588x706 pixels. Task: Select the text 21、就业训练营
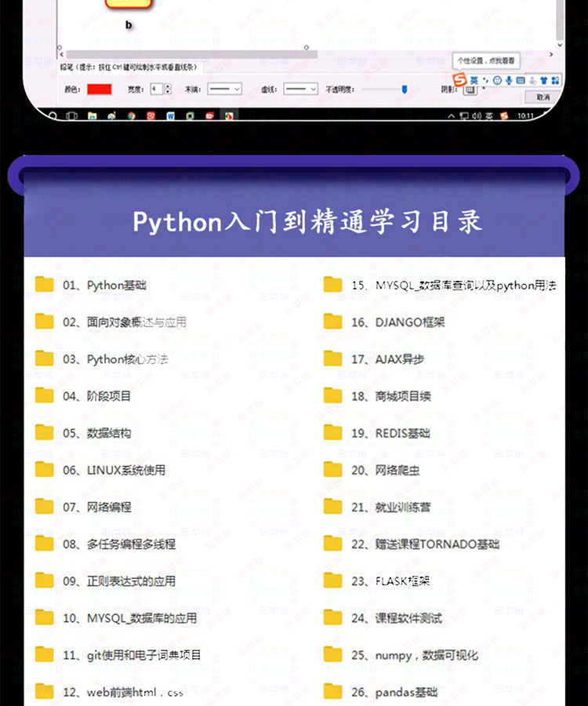click(391, 508)
